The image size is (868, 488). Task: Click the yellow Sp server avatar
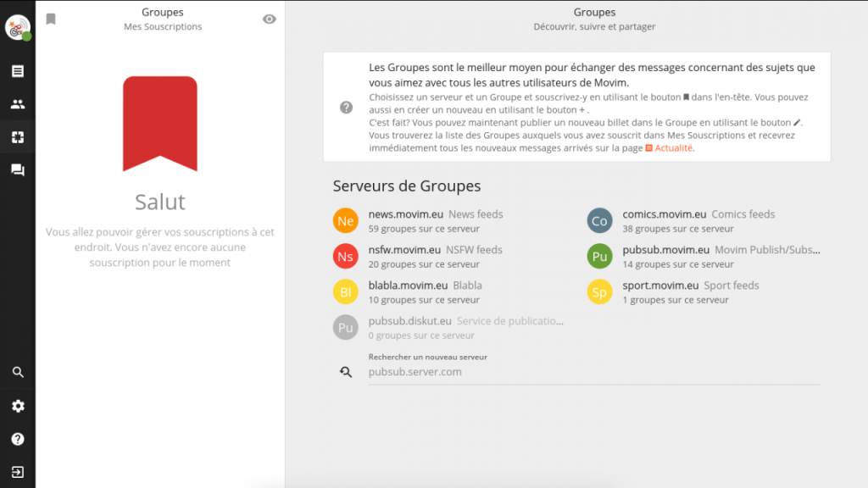click(599, 291)
